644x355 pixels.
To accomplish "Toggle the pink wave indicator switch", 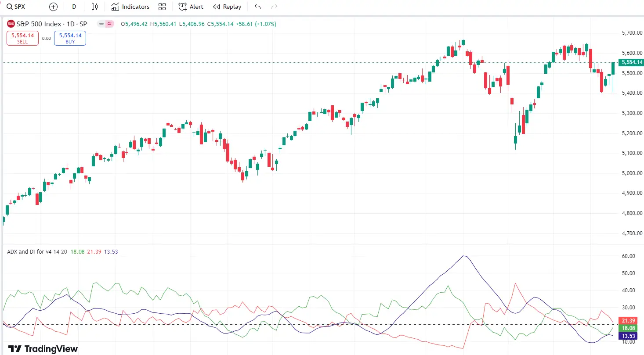I will (109, 24).
